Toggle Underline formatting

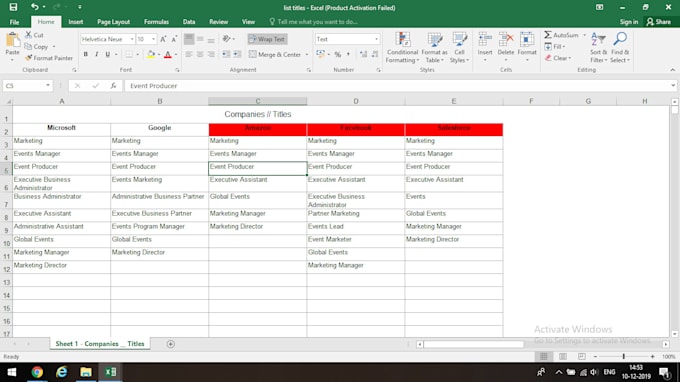108,54
